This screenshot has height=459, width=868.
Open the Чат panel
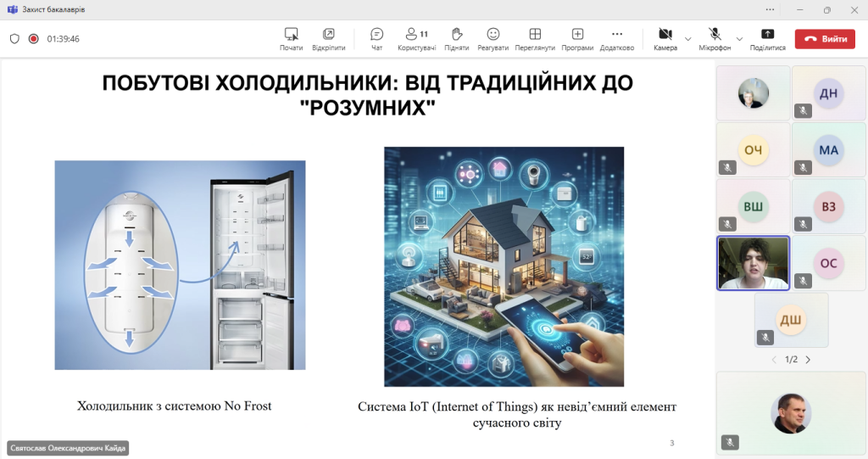377,39
